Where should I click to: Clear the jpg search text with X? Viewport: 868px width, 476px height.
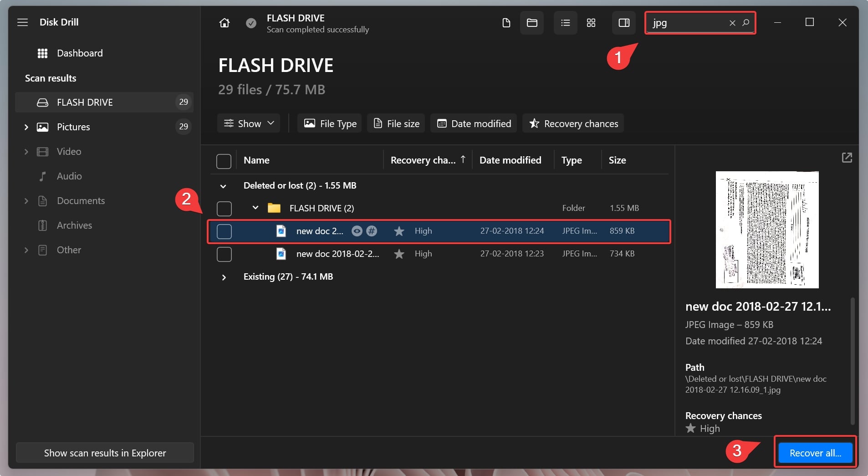pos(732,23)
